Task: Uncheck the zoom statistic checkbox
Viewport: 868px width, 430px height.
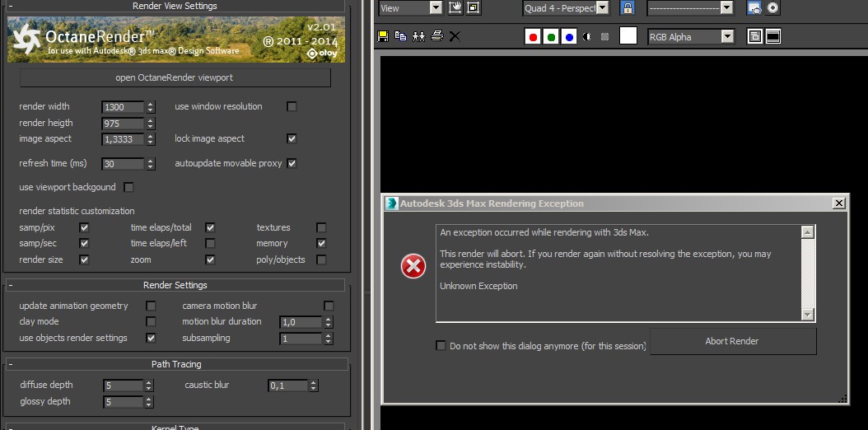Action: coord(210,259)
